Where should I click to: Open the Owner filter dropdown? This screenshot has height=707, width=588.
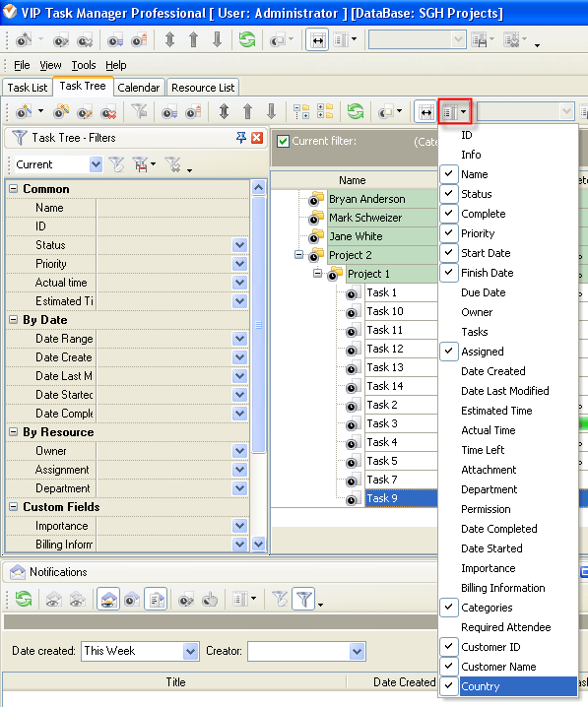coord(240,451)
